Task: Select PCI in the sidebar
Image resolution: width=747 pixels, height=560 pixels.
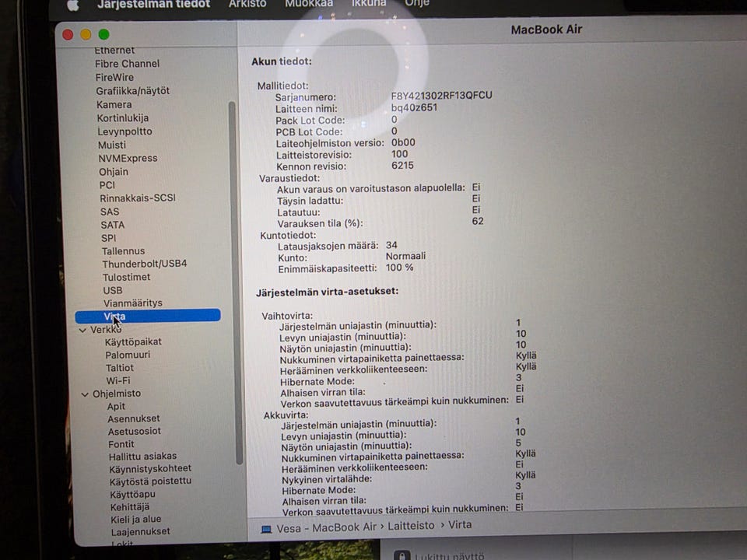Action: [x=107, y=185]
